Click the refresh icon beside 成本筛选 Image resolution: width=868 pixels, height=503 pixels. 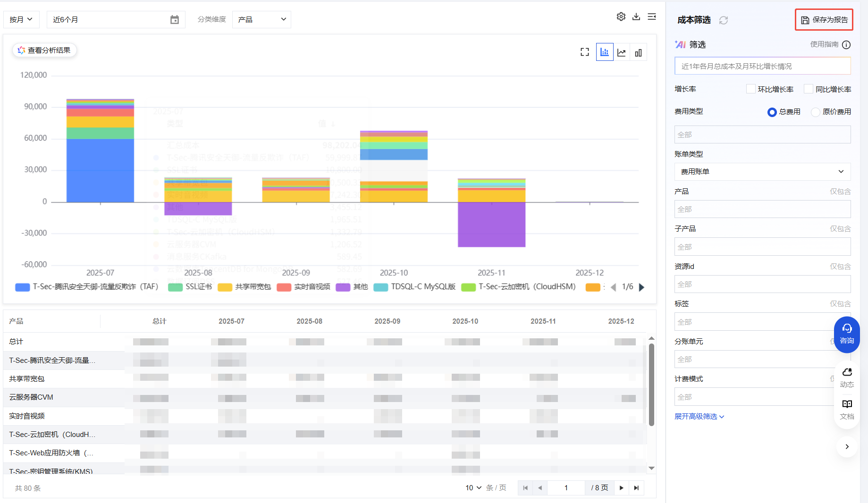coord(723,20)
